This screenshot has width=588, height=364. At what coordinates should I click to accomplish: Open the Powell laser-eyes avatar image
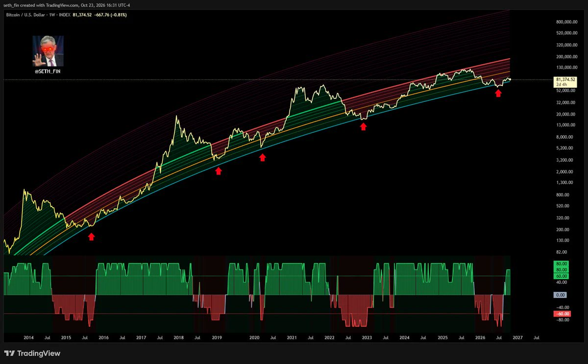(48, 51)
